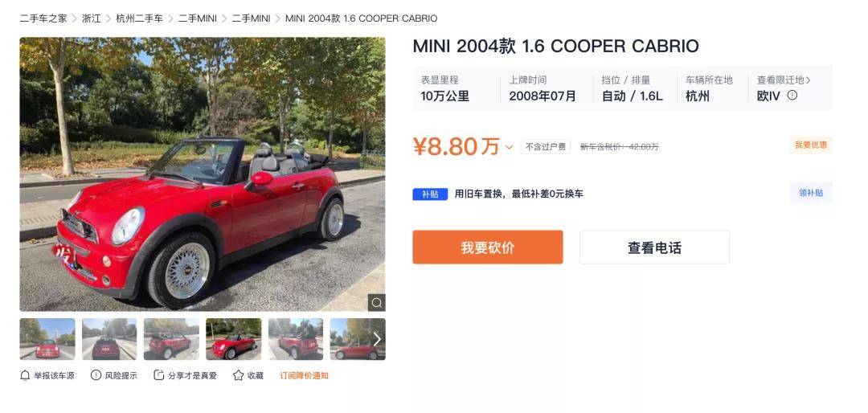The height and width of the screenshot is (413, 868).
Task: Click the orange 我要砍价 button
Action: tap(488, 247)
